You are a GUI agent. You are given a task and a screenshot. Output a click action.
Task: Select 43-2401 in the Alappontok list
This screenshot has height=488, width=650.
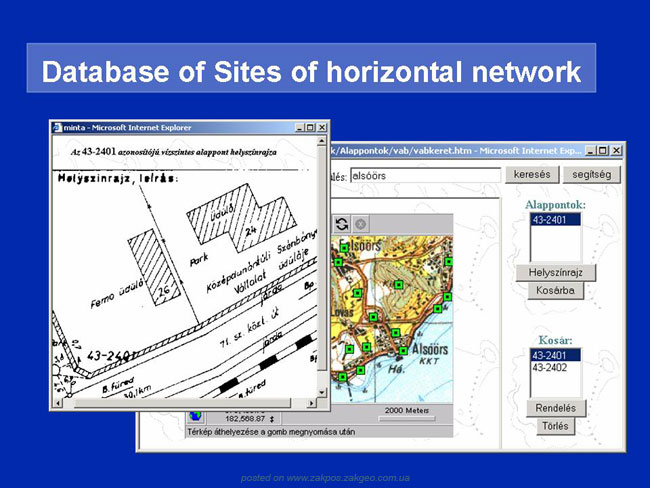(x=555, y=220)
